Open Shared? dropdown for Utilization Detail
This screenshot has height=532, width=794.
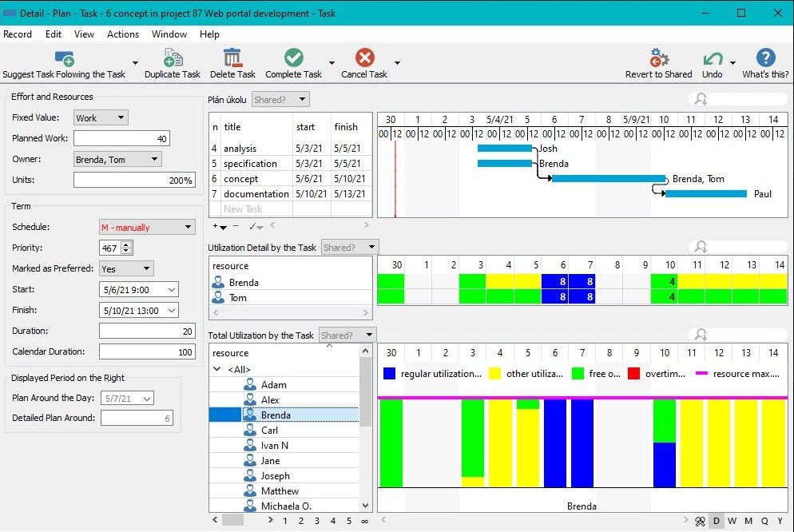coord(350,247)
